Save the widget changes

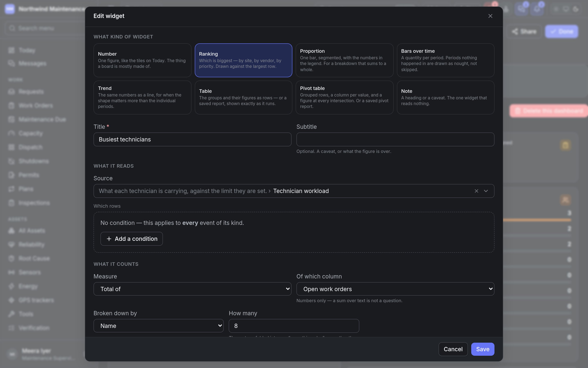pyautogui.click(x=483, y=349)
